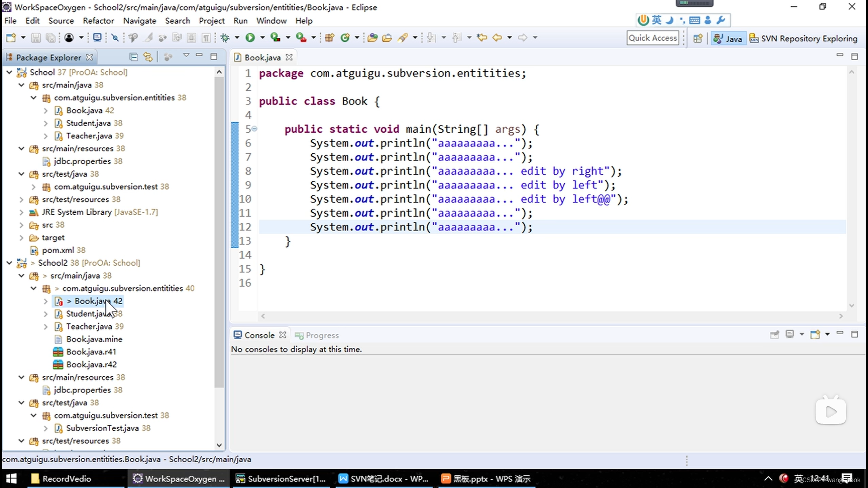Click the Forward navigation arrow
This screenshot has height=488, width=868.
click(523, 38)
